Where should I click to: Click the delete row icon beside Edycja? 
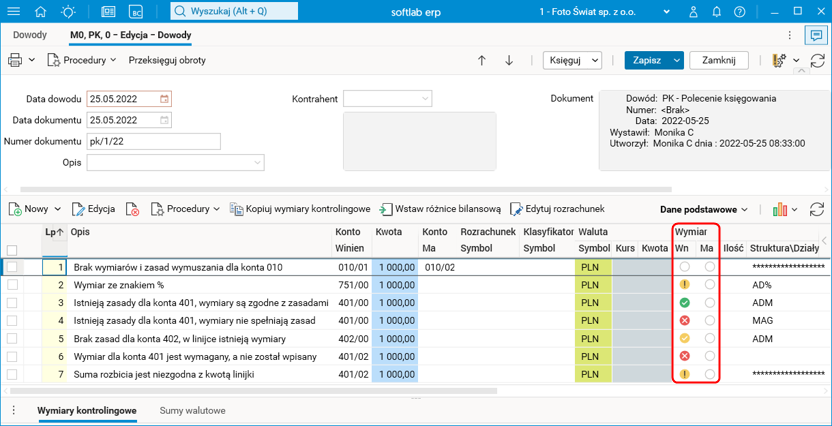pos(132,210)
